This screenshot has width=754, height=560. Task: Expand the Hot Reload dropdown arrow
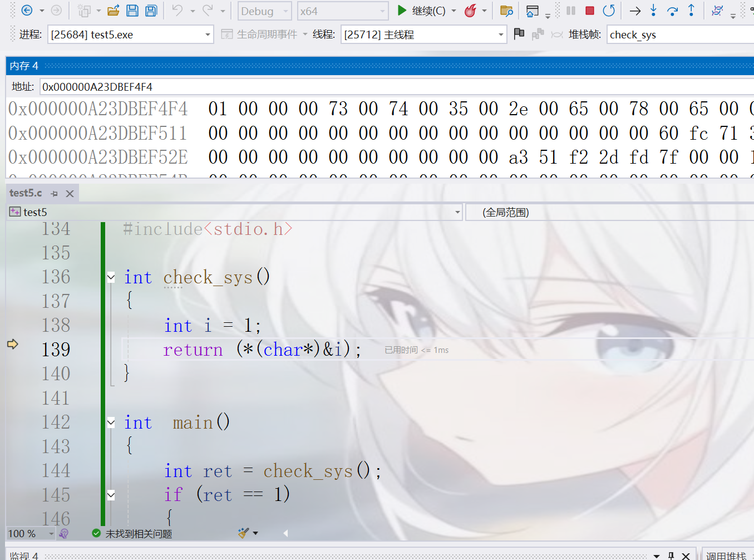click(484, 11)
